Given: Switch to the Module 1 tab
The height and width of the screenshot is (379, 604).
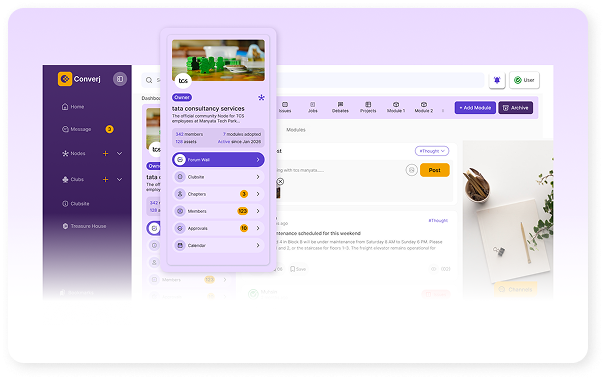Looking at the screenshot, I should click(396, 107).
